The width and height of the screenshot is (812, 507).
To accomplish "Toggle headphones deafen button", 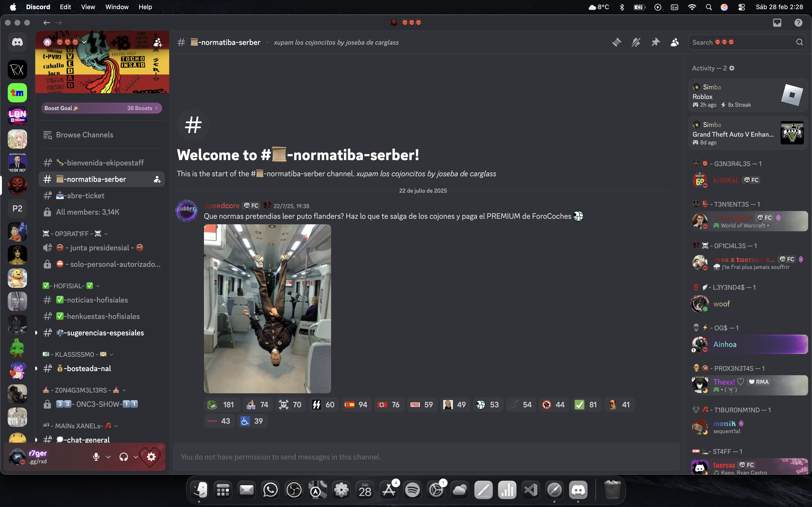I will coord(123,457).
